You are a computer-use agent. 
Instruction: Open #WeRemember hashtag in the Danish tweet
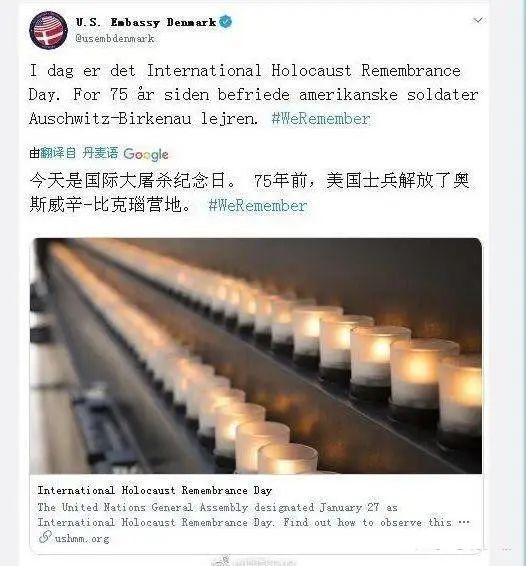(321, 119)
